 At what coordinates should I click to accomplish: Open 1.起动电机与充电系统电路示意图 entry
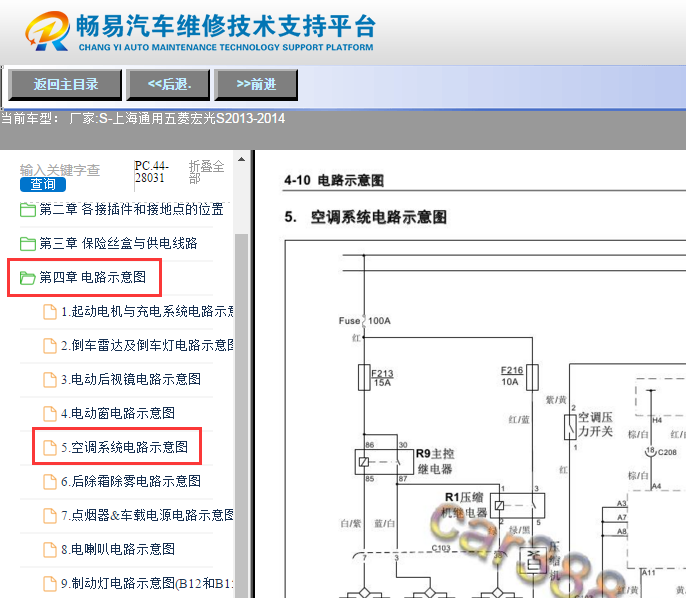tap(147, 311)
